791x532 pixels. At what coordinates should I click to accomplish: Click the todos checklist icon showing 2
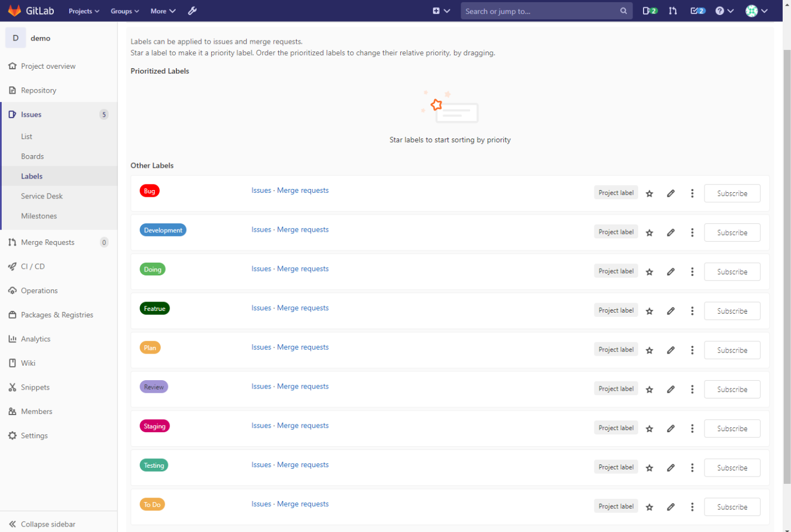(697, 11)
